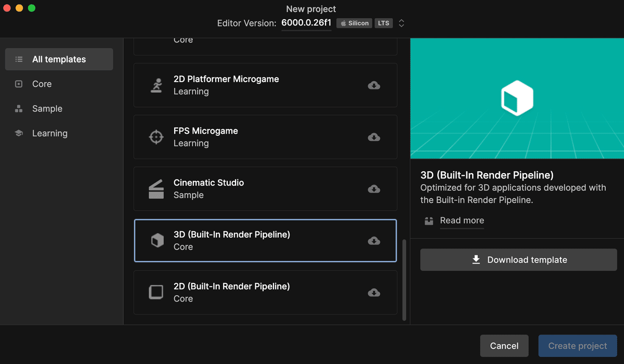Click cloud download icon for 3D Built-In template
Image resolution: width=624 pixels, height=364 pixels.
point(374,241)
